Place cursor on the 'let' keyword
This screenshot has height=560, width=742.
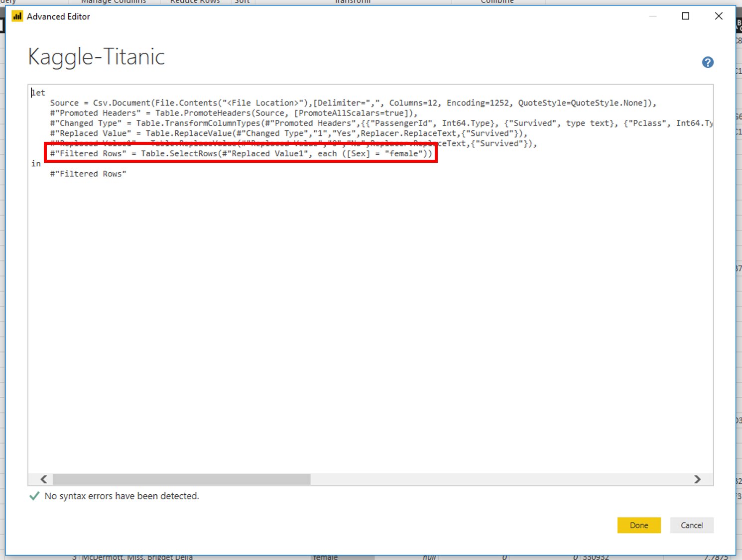38,93
